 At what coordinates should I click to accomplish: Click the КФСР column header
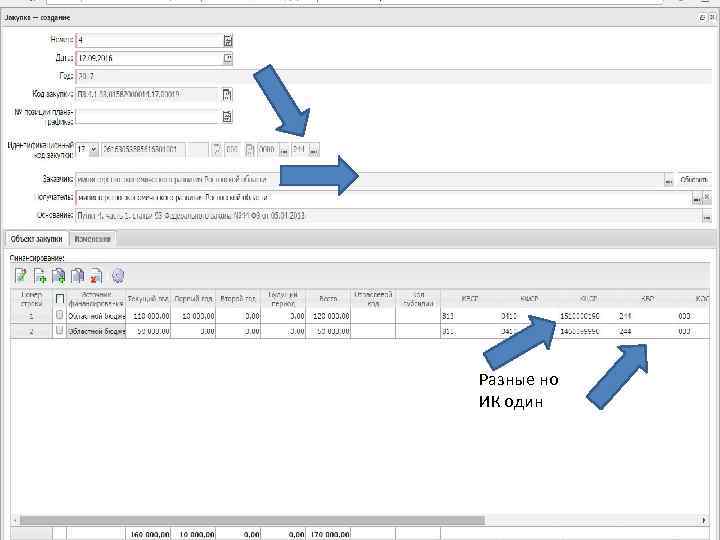coord(529,299)
